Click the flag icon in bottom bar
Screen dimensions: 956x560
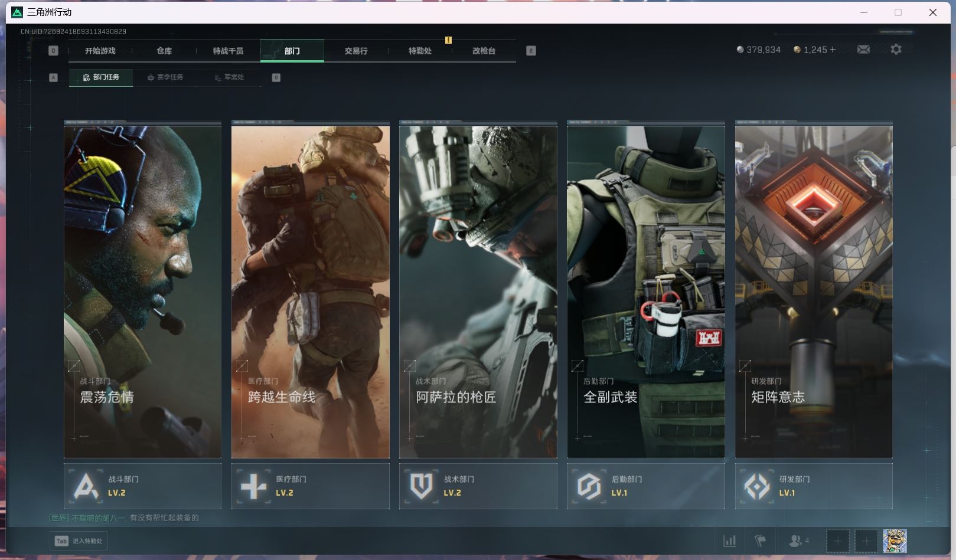[761, 541]
